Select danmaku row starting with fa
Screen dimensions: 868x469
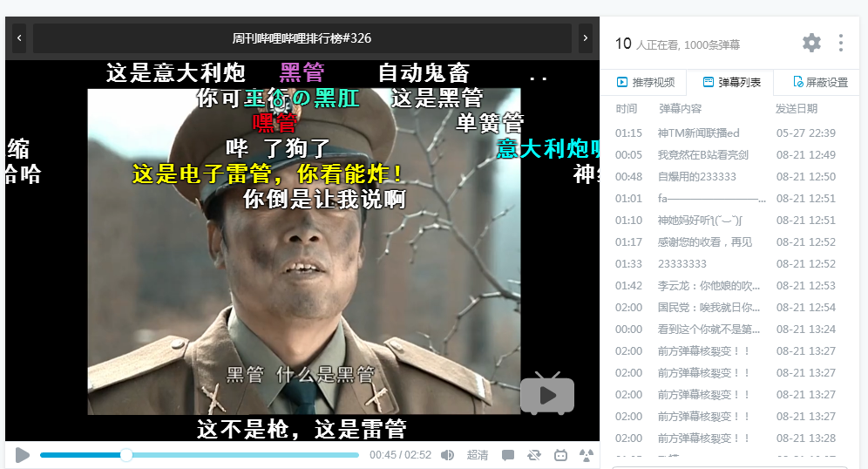(x=725, y=198)
